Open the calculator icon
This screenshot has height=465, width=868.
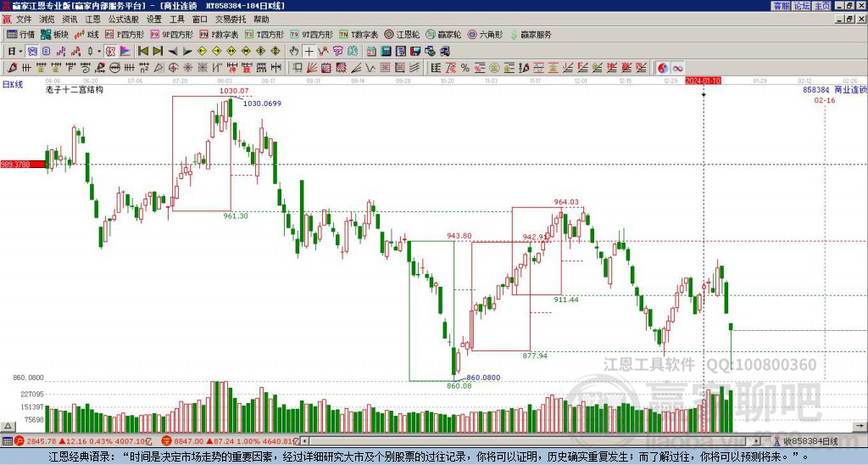click(386, 51)
